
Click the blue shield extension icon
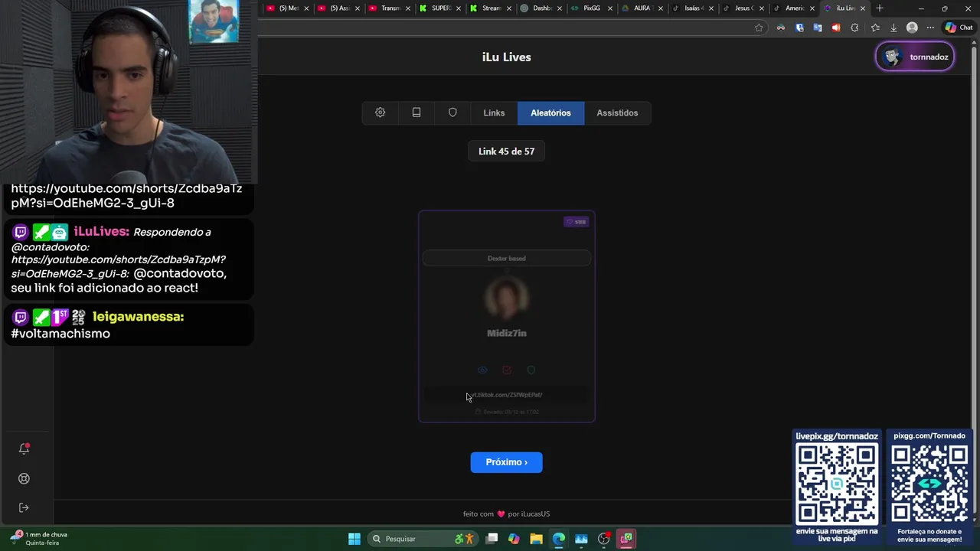799,28
